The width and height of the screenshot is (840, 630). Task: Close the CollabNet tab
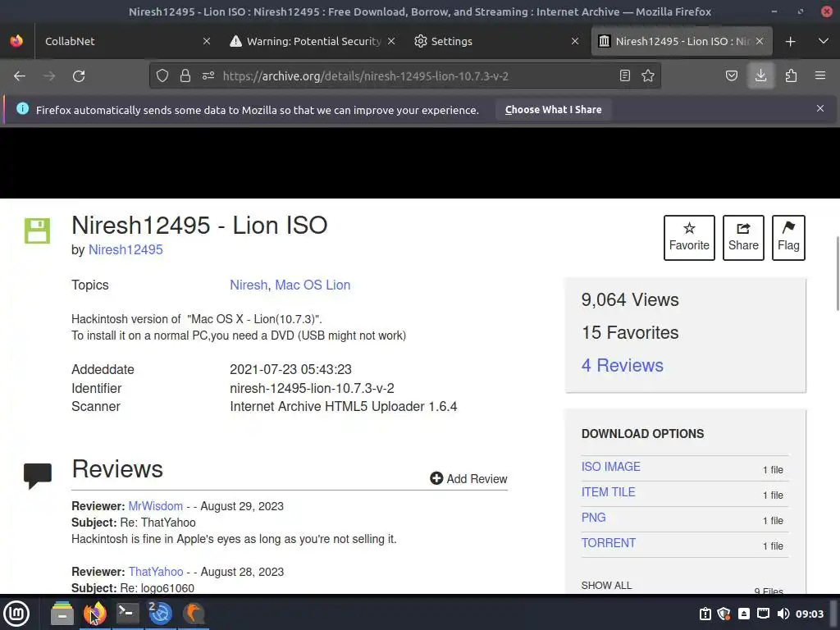point(207,41)
